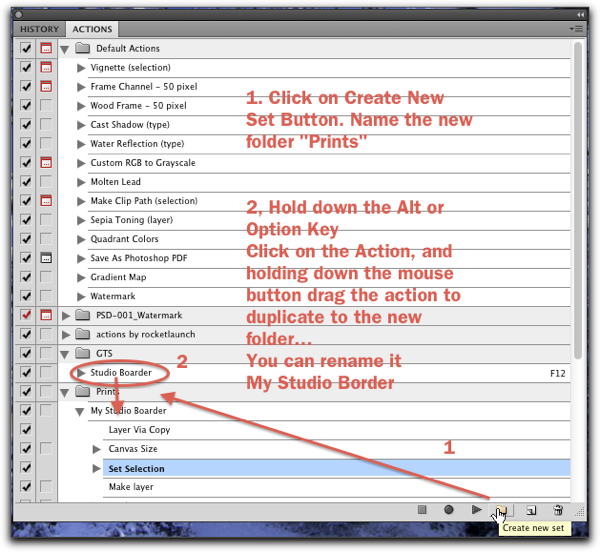Click the PSD-001_Watermark folder icon
The width and height of the screenshot is (600, 552).
tap(82, 315)
